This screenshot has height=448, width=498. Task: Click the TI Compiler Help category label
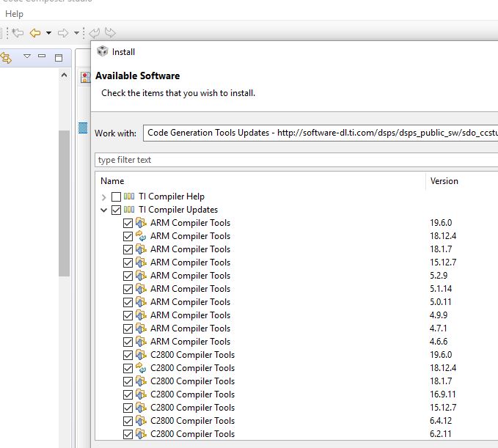tap(172, 197)
